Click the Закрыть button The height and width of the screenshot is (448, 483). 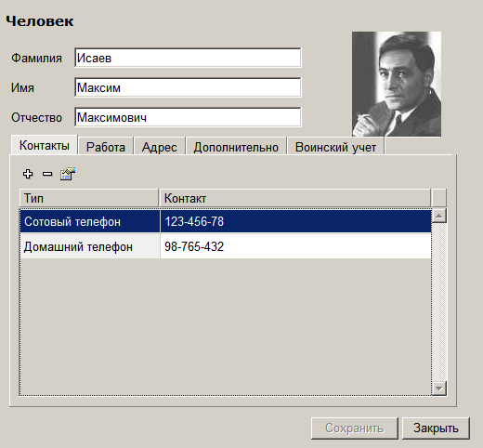[x=436, y=428]
